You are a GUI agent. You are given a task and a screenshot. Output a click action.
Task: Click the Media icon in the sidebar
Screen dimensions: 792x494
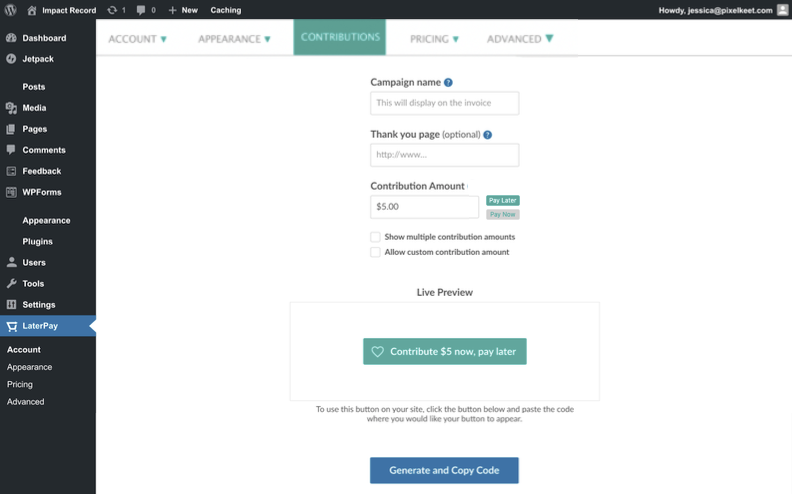point(11,108)
